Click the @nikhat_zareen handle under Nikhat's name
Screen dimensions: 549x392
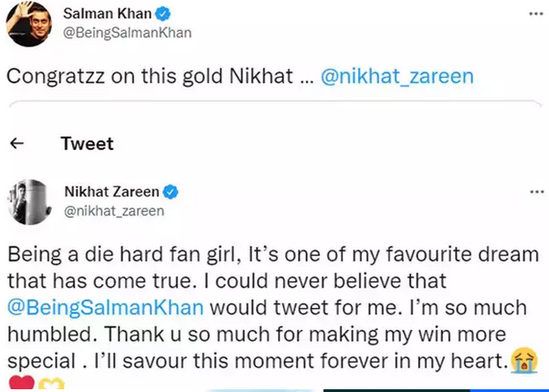113,211
